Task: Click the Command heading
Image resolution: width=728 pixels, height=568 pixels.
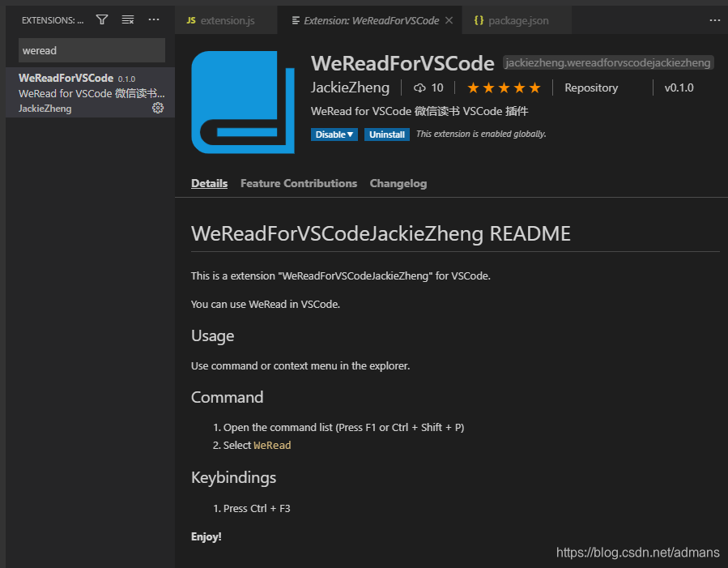Action: point(227,397)
